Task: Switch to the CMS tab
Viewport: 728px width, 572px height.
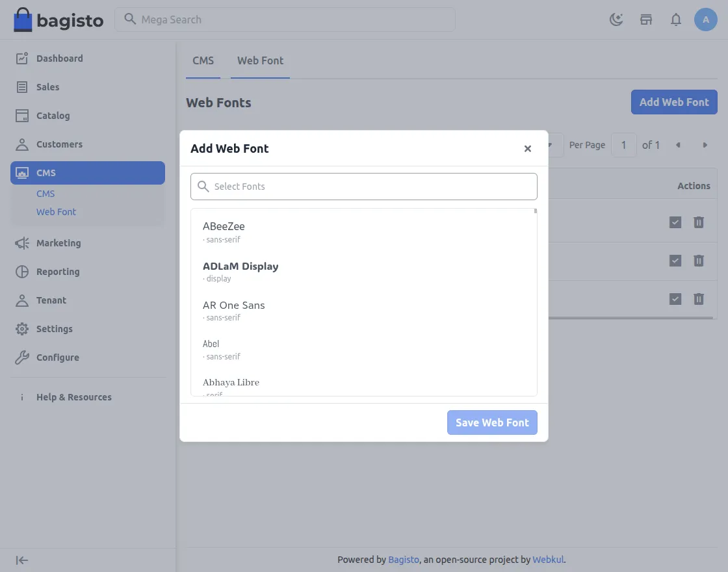Action: click(203, 61)
